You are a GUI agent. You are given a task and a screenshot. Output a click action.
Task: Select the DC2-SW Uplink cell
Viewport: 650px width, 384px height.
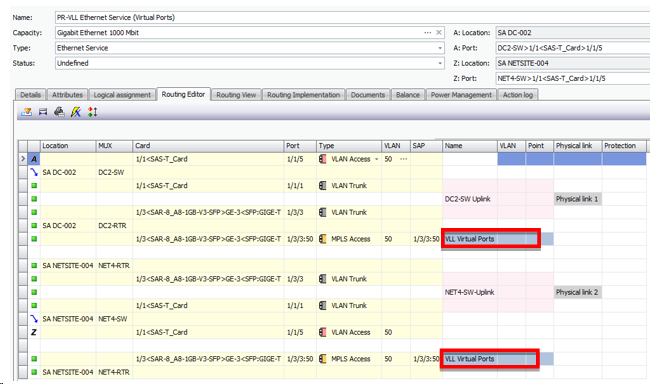pos(470,199)
